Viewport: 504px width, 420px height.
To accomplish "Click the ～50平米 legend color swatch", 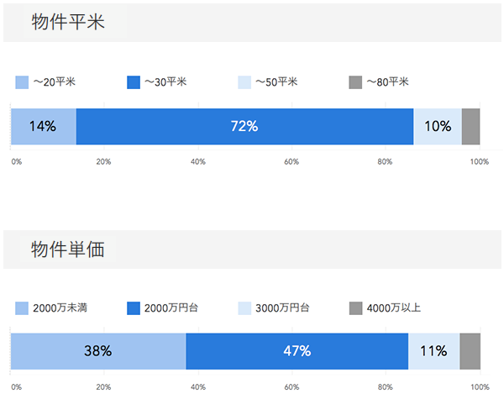I will (x=245, y=82).
